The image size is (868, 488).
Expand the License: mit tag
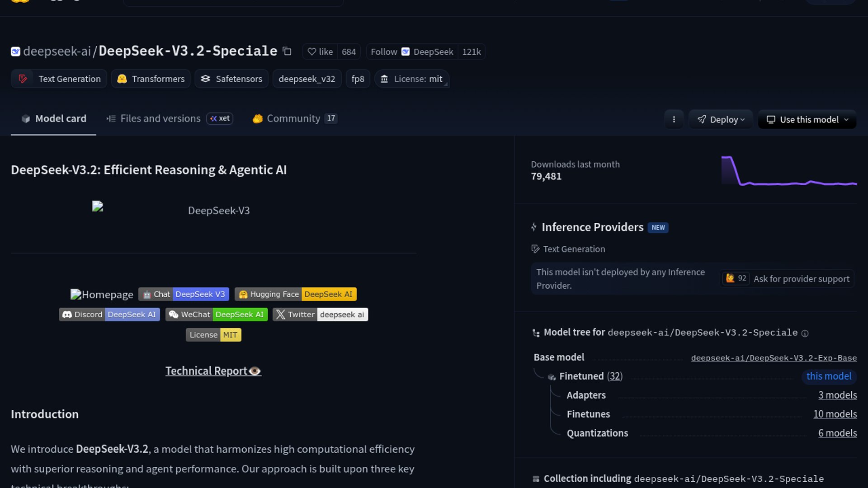point(411,79)
